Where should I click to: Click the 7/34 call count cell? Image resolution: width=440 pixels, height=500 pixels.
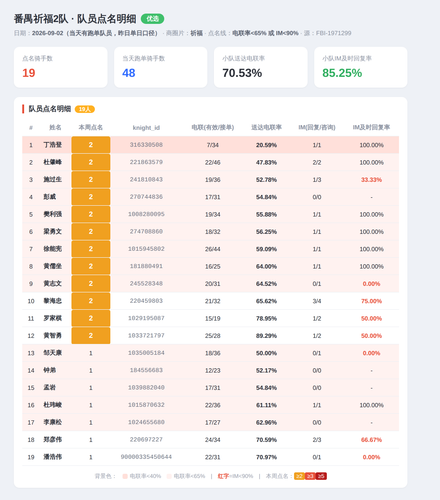tap(213, 145)
